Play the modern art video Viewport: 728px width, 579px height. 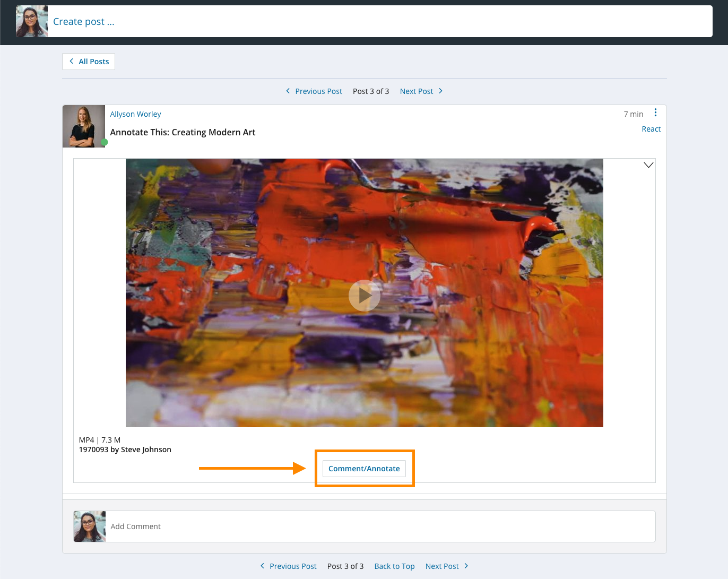(364, 295)
